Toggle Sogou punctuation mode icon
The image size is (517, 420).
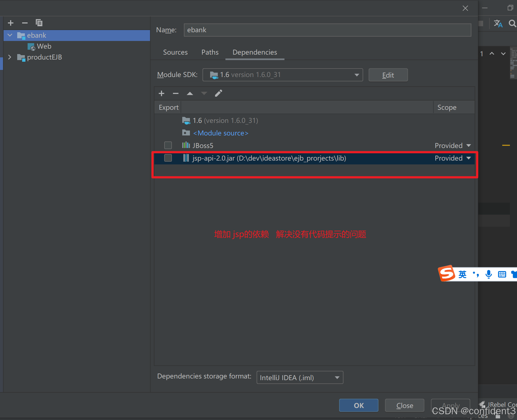click(476, 274)
